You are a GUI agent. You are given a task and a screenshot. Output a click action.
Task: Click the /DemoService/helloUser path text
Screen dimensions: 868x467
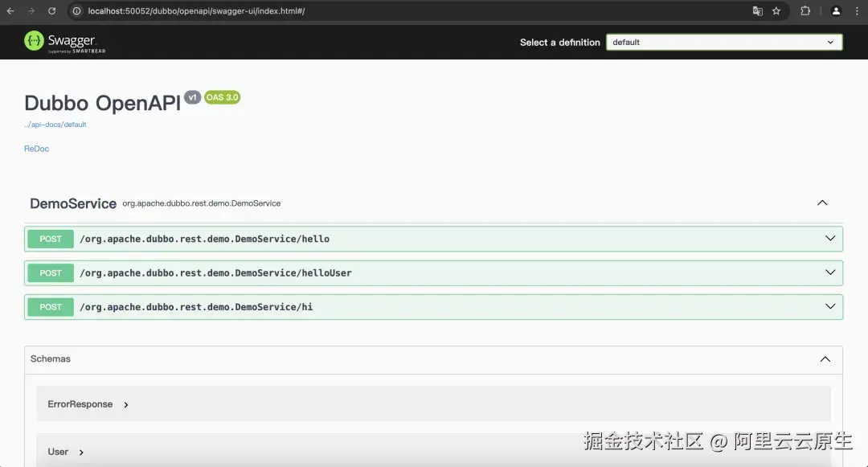215,272
